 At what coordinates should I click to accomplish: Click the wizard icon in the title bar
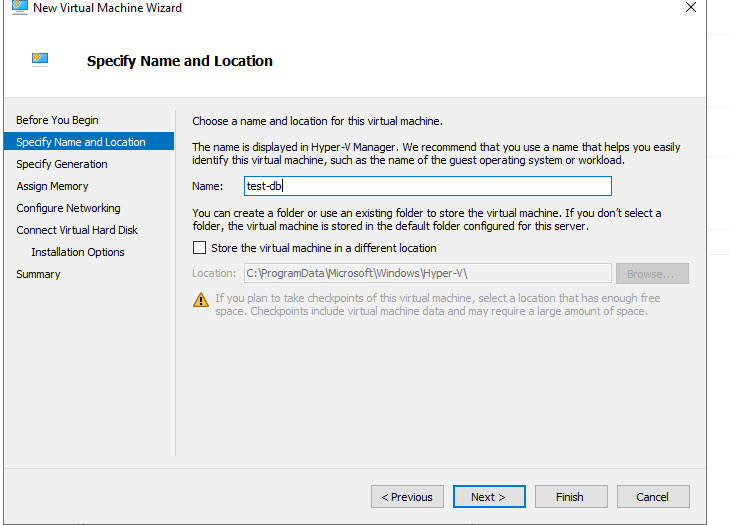16,8
